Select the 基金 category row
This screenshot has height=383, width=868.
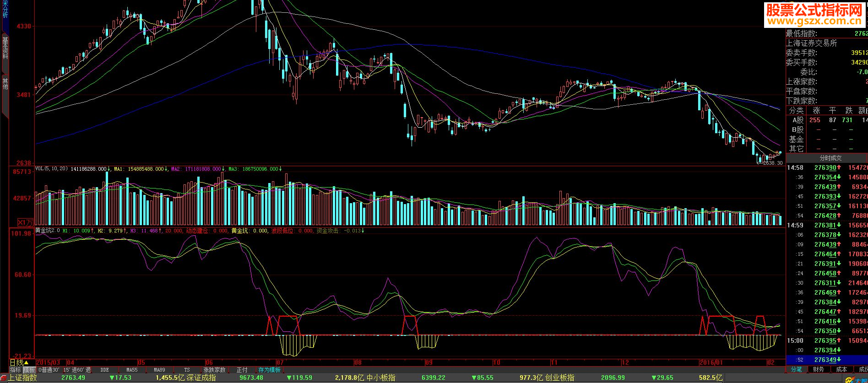(x=827, y=139)
